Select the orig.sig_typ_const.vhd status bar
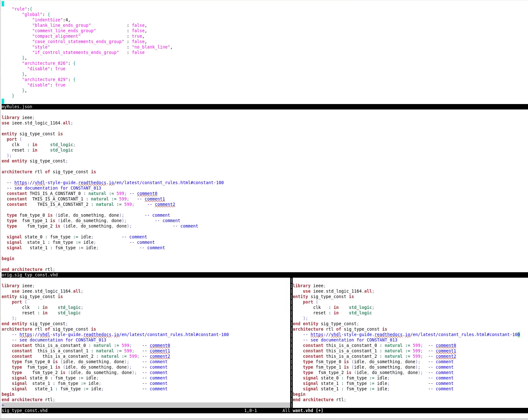The height and width of the screenshot is (420, 528). tap(29, 275)
